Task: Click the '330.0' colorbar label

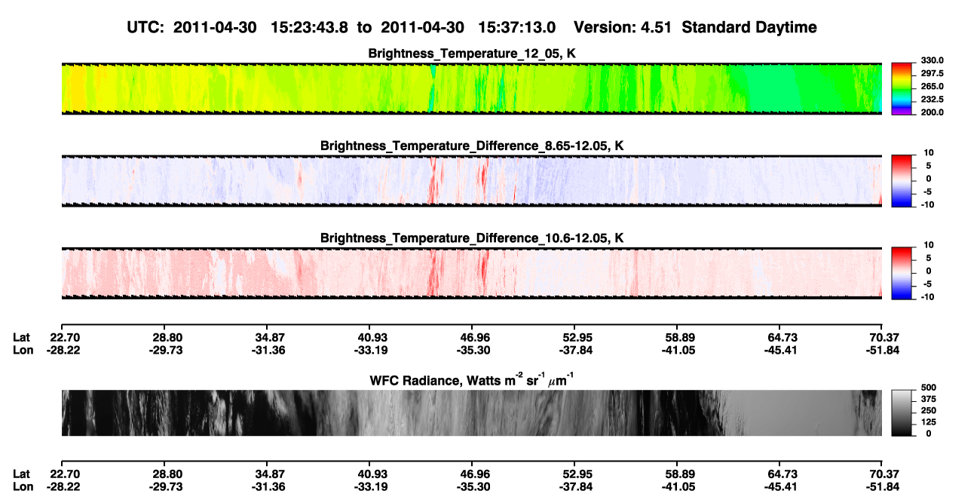Action: [x=932, y=60]
